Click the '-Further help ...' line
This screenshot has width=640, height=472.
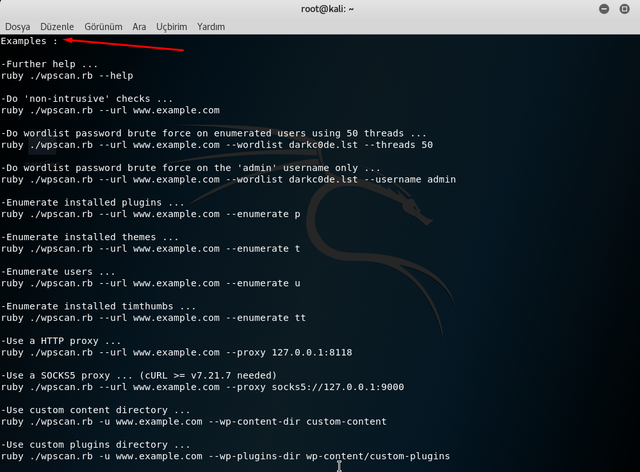[x=49, y=64]
